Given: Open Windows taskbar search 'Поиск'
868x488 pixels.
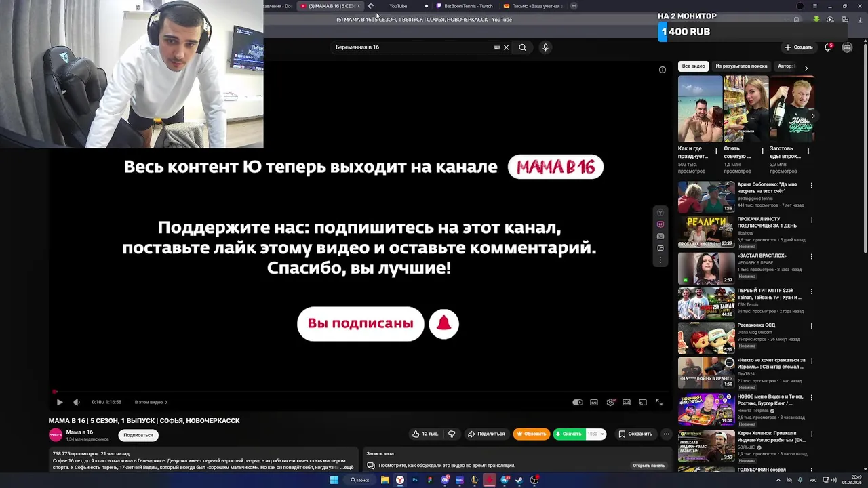Looking at the screenshot, I should click(359, 480).
